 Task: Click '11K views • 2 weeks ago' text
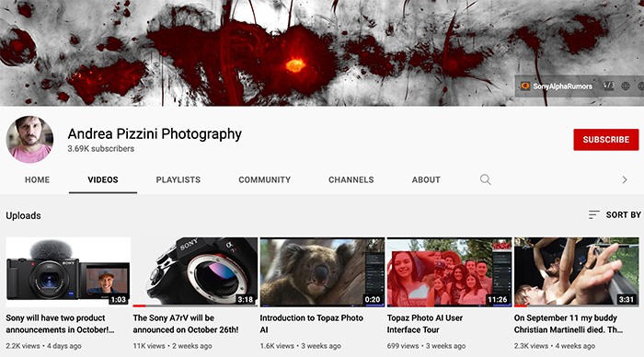tap(173, 346)
